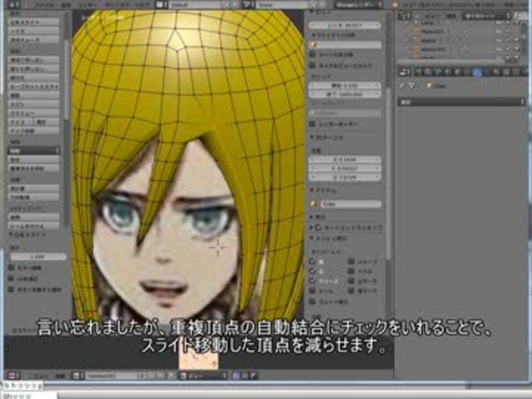Open the Texture properties tab icon
532x399 pixels.
(507, 72)
